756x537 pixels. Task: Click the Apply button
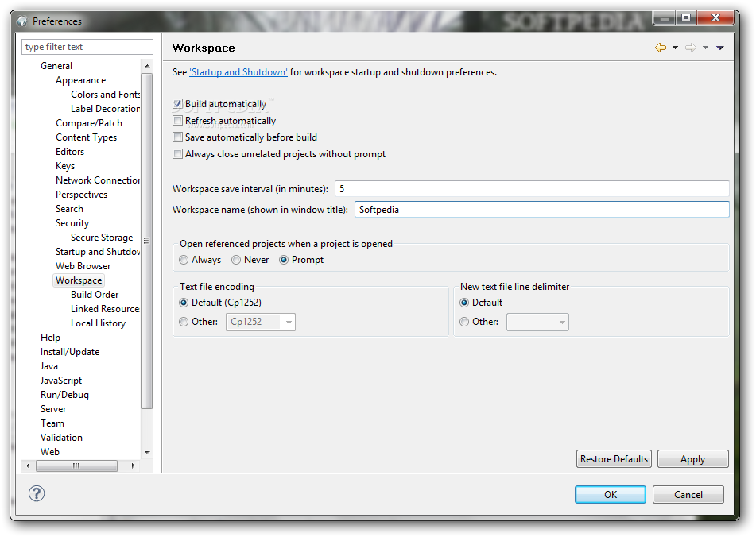[693, 459]
